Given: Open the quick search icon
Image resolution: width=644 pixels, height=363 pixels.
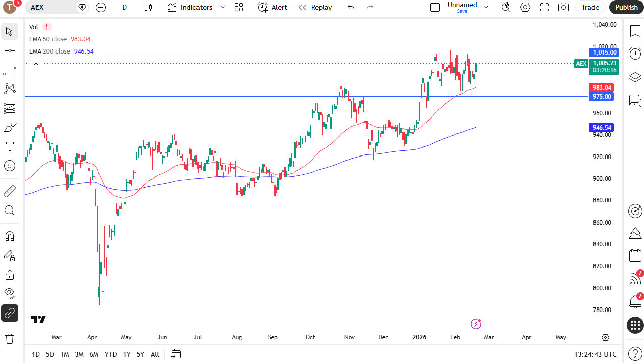Looking at the screenshot, I should tap(506, 7).
